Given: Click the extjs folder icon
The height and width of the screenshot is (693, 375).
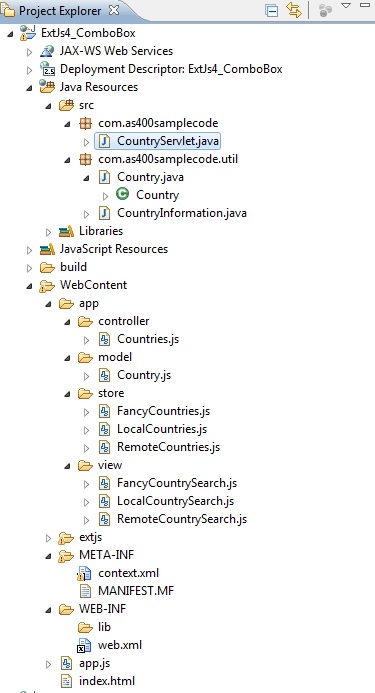Looking at the screenshot, I should point(66,537).
